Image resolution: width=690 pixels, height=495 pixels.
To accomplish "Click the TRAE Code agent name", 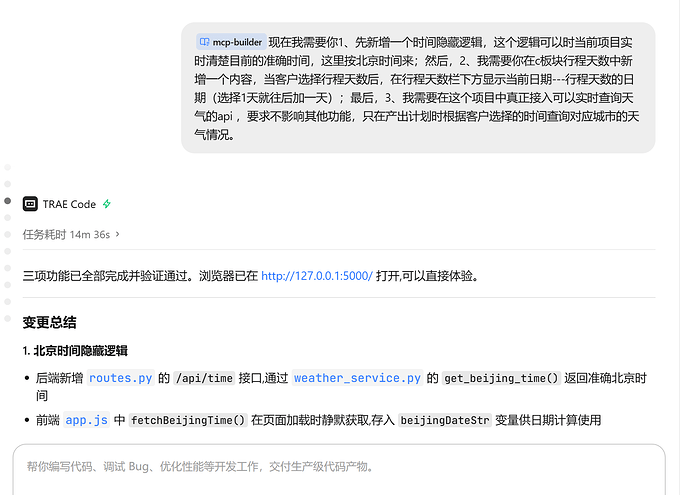I will tap(69, 204).
